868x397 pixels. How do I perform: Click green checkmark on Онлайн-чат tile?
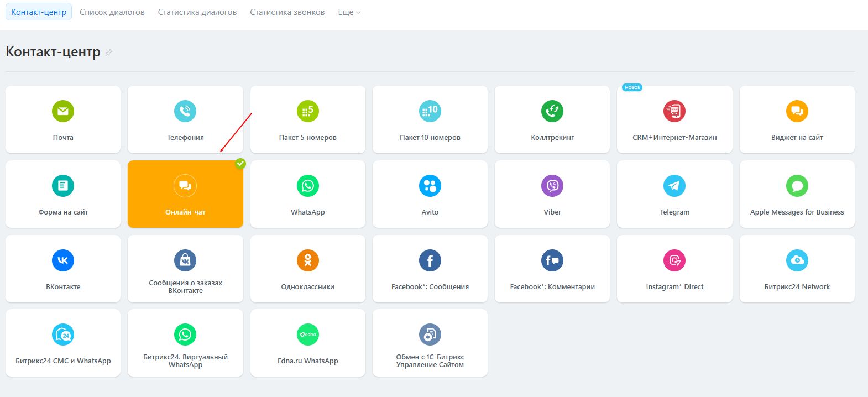point(240,163)
